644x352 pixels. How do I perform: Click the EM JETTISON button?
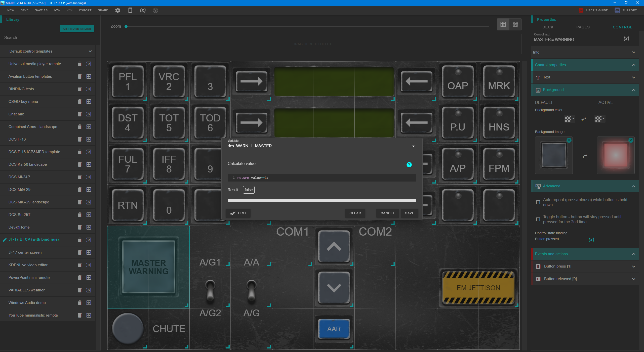(478, 288)
